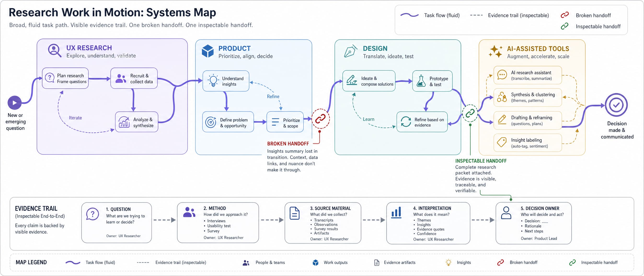The height and width of the screenshot is (276, 644).
Task: Click the question mark icon in Plan research
Action: [50, 78]
